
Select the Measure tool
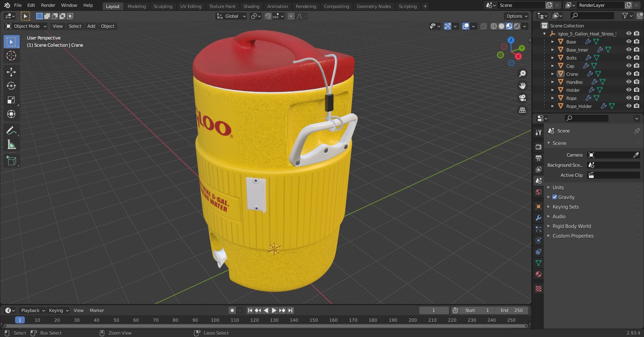11,145
